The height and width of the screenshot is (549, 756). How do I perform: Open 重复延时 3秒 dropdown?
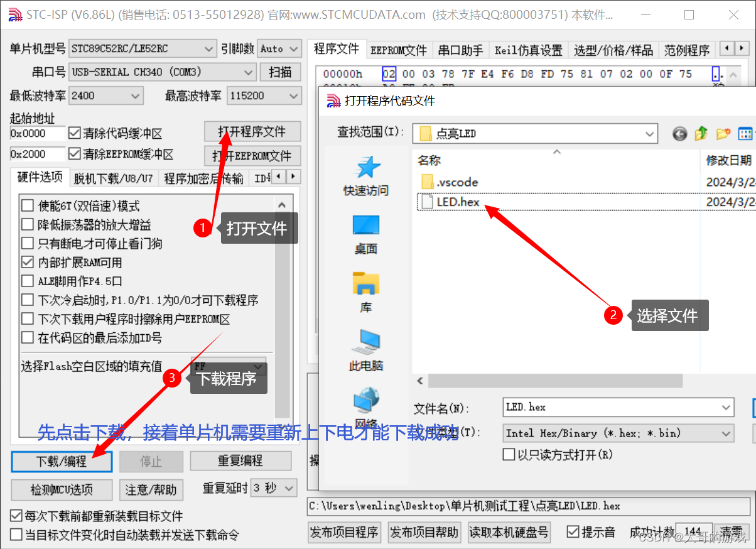pos(274,488)
